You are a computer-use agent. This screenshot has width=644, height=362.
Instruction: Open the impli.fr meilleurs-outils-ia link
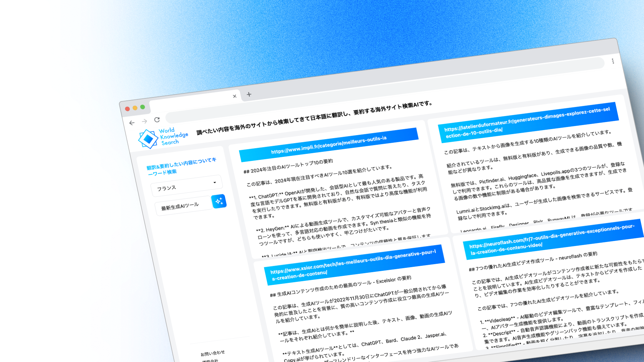pos(328,145)
